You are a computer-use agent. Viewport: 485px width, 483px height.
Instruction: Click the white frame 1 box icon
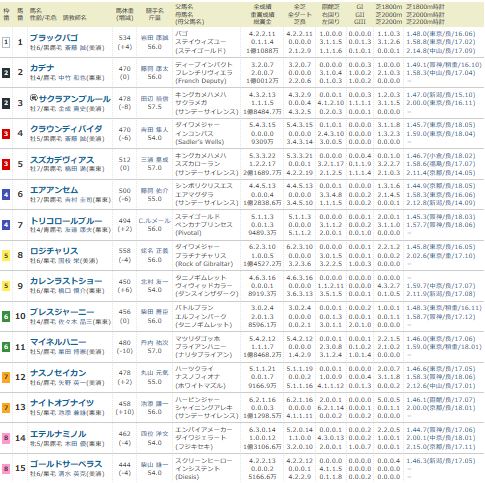coord(6,42)
